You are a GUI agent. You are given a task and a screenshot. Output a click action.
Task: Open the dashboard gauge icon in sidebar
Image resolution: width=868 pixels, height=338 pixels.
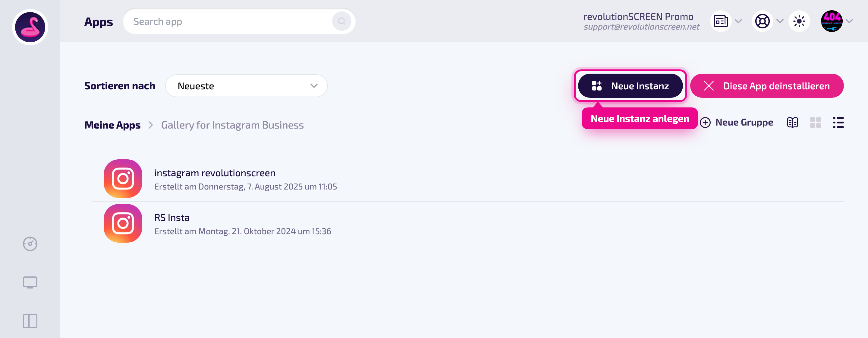[30, 244]
